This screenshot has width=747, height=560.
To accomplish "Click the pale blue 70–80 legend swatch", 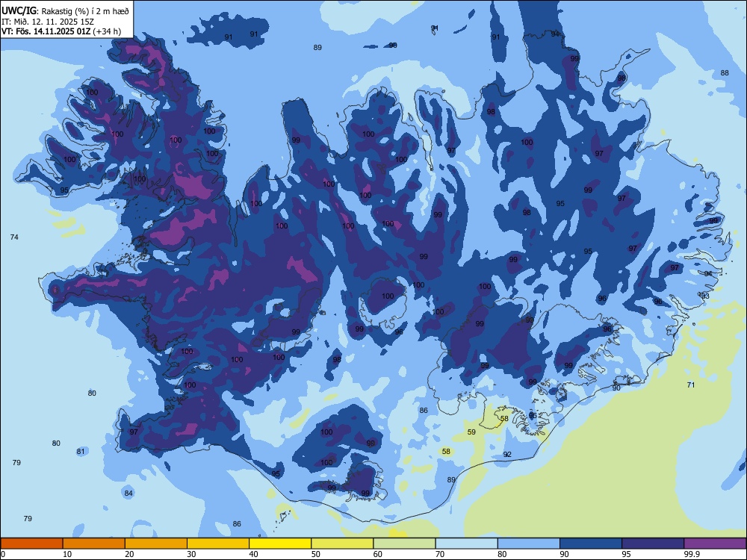I will click(x=466, y=544).
